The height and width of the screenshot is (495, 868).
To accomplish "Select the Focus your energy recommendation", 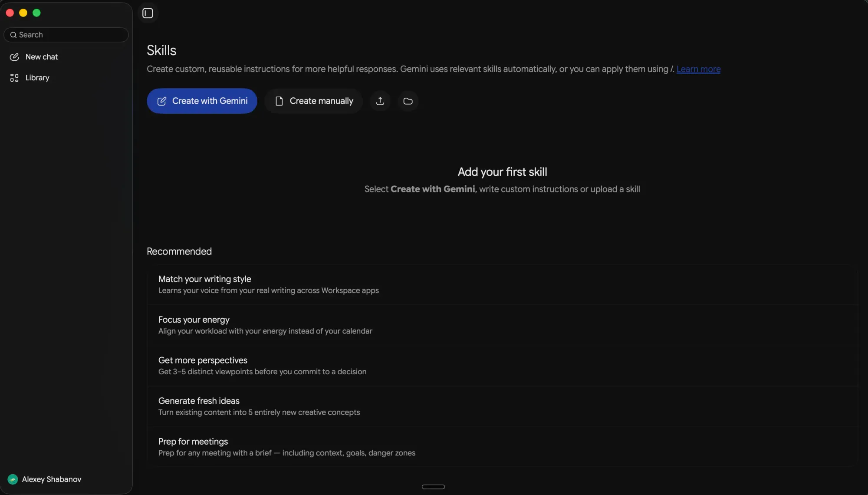I will pos(502,325).
